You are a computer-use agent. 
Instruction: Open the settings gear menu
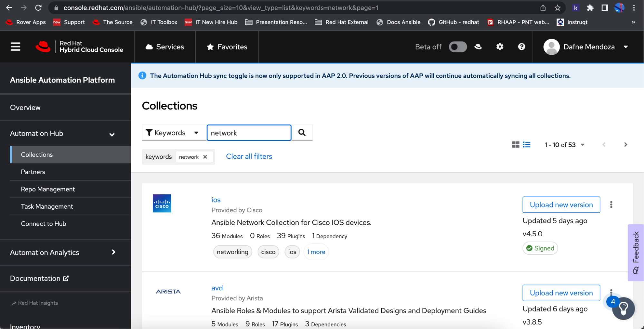tap(499, 47)
